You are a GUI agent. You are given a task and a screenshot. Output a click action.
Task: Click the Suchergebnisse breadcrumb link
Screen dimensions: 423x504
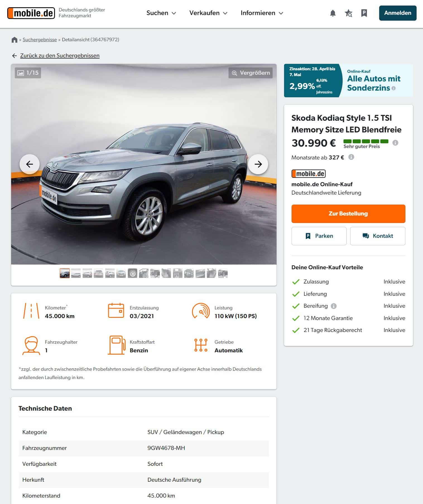pos(40,40)
